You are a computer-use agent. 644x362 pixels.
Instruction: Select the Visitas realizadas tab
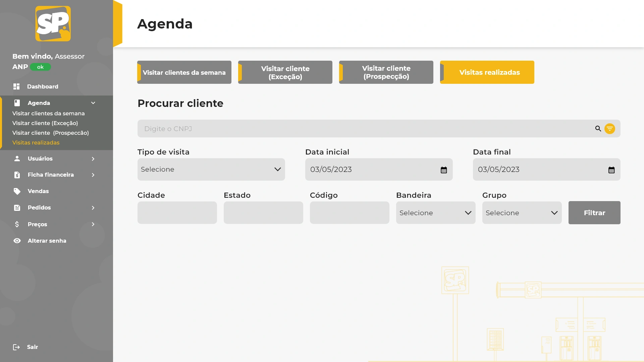pyautogui.click(x=487, y=72)
